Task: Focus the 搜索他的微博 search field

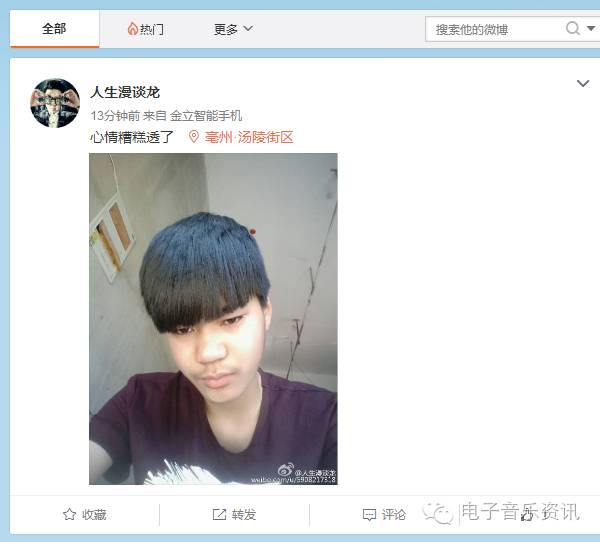Action: pyautogui.click(x=495, y=29)
